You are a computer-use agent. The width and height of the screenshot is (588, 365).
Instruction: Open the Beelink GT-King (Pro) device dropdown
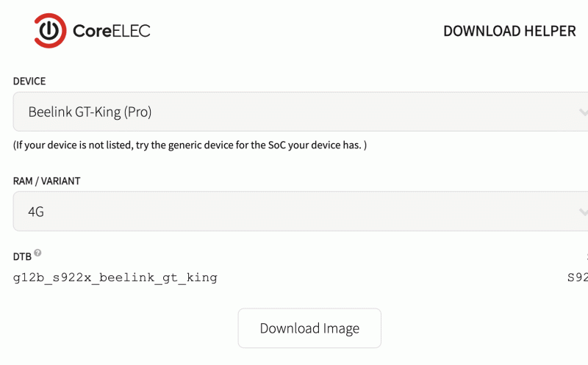(301, 112)
